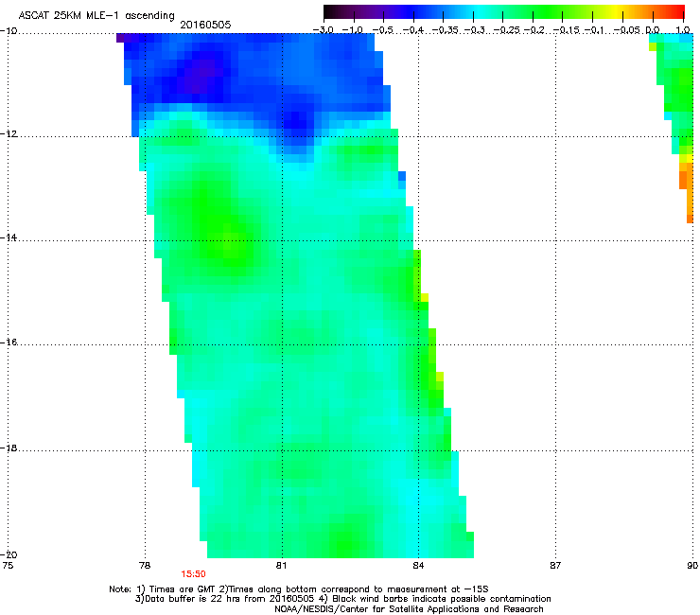This screenshot has height=615, width=700.
Task: Click the latitude axis label -20
Action: tap(9, 554)
